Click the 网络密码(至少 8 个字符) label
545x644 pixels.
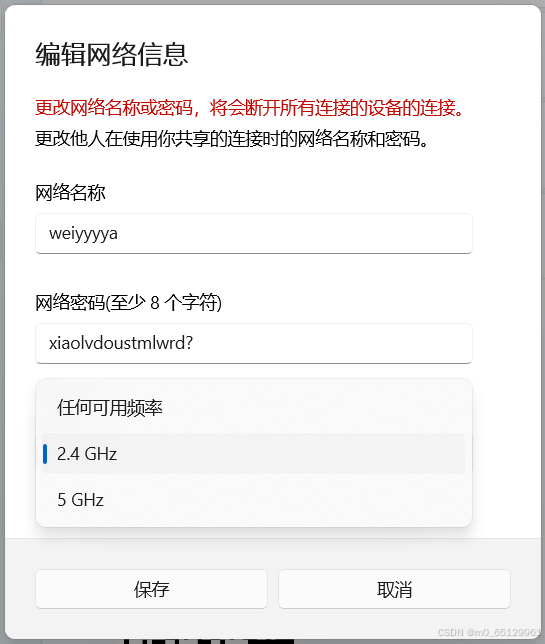[129, 303]
